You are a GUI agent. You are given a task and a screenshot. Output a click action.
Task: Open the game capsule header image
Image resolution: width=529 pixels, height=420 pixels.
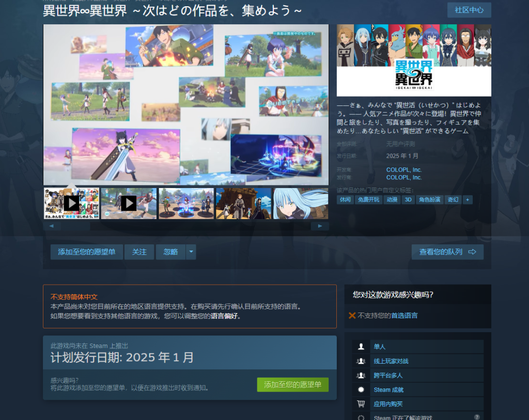(414, 60)
